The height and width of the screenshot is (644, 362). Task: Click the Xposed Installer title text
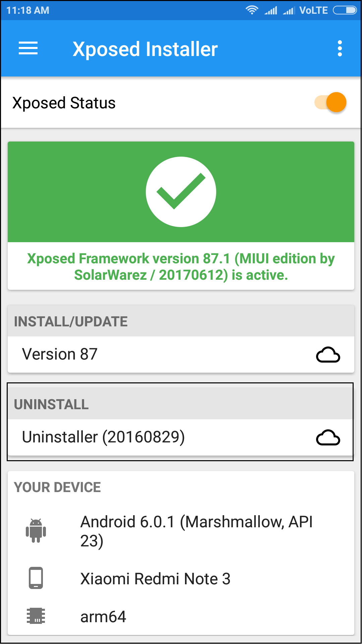coord(145,49)
